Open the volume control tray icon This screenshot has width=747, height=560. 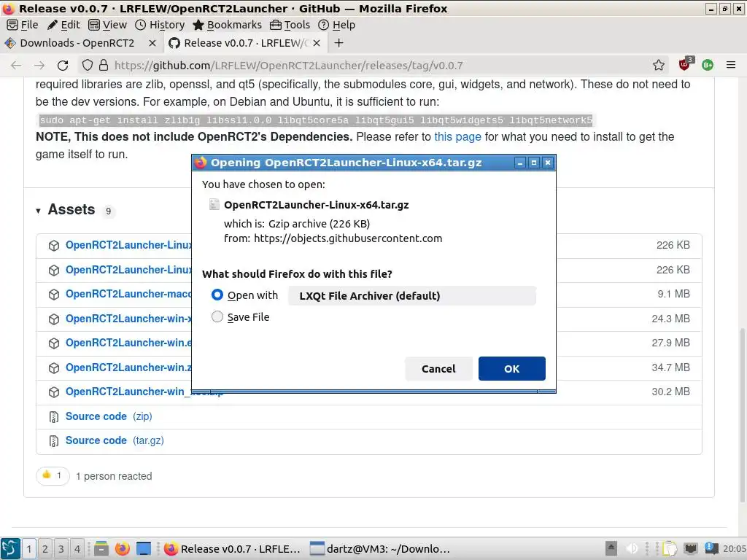pos(632,548)
